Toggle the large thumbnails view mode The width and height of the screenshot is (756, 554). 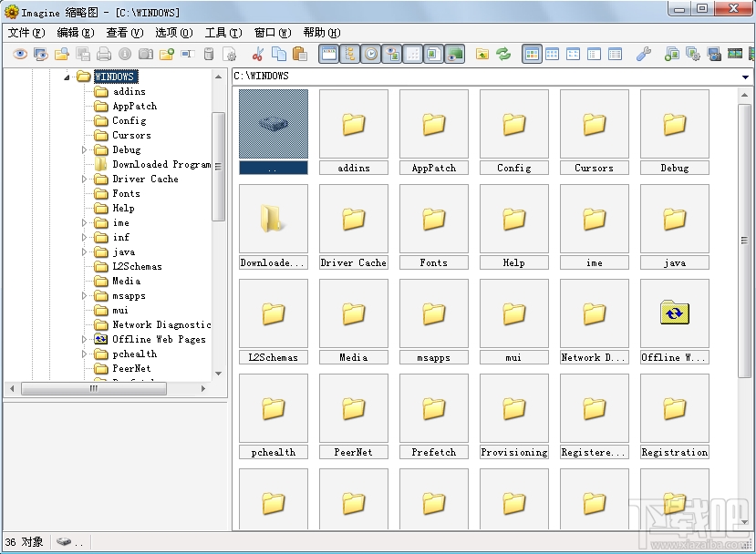point(532,55)
